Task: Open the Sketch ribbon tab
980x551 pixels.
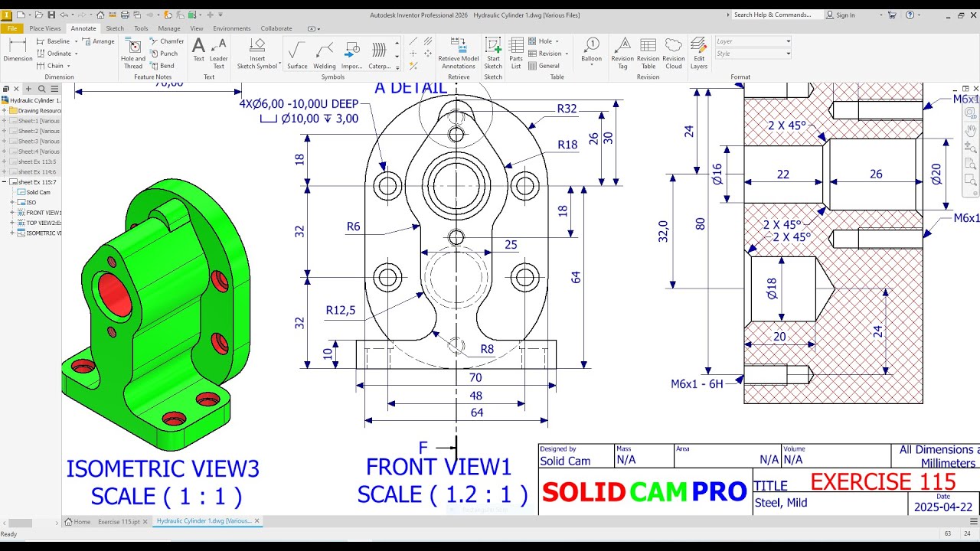Action: pyautogui.click(x=115, y=28)
